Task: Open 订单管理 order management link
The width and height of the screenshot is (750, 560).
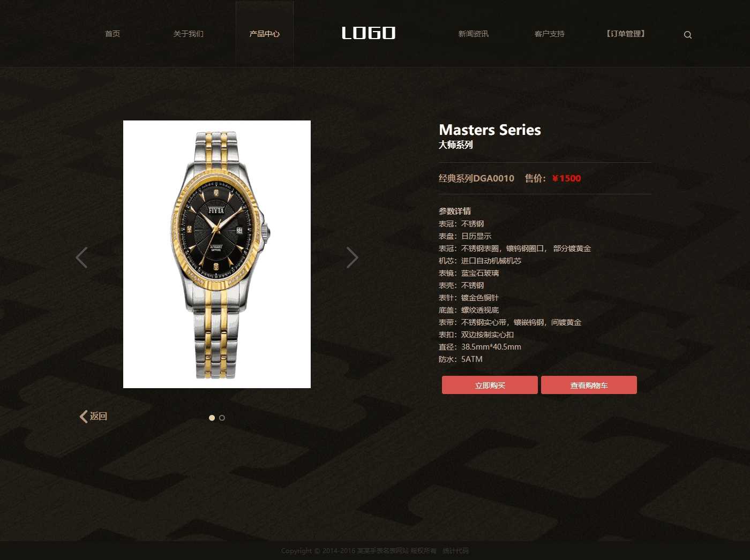Action: pyautogui.click(x=626, y=34)
